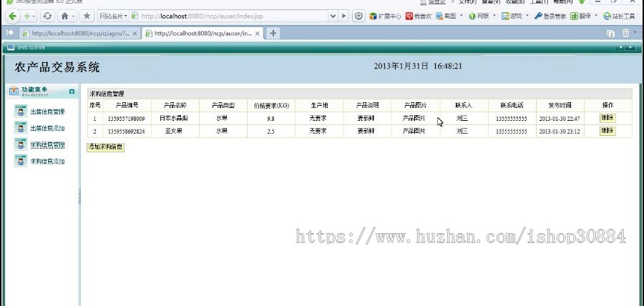This screenshot has width=644, height=306.
Task: Expand the 游戏 dropdown arrow
Action: (527, 16)
